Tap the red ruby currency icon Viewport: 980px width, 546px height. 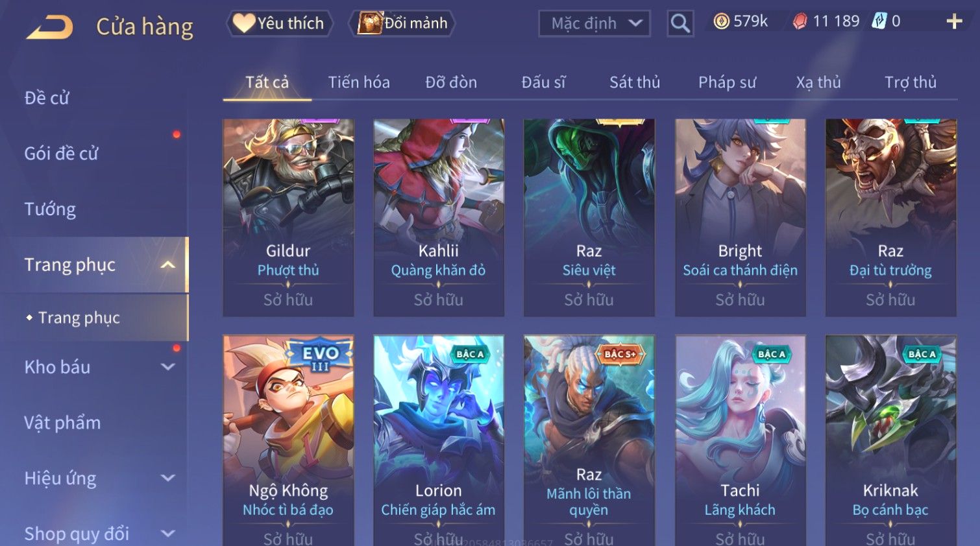click(x=800, y=21)
